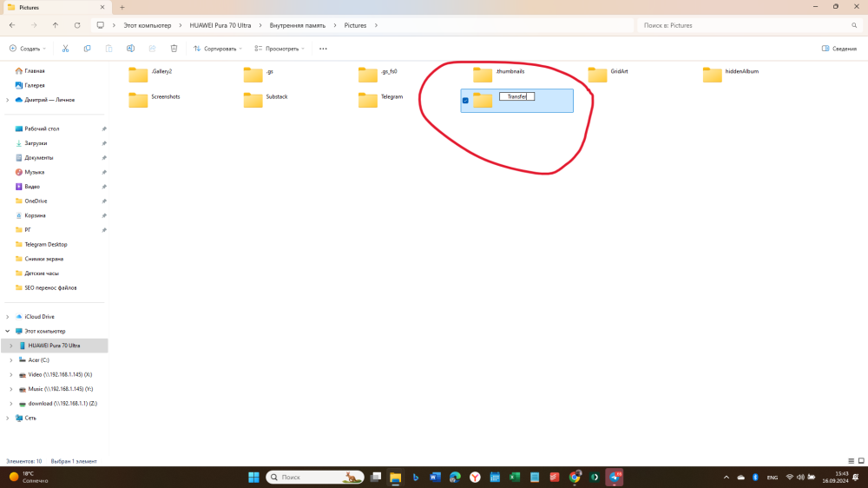Screen dimensions: 868x488
Task: Open the Создать dropdown
Action: (28, 49)
